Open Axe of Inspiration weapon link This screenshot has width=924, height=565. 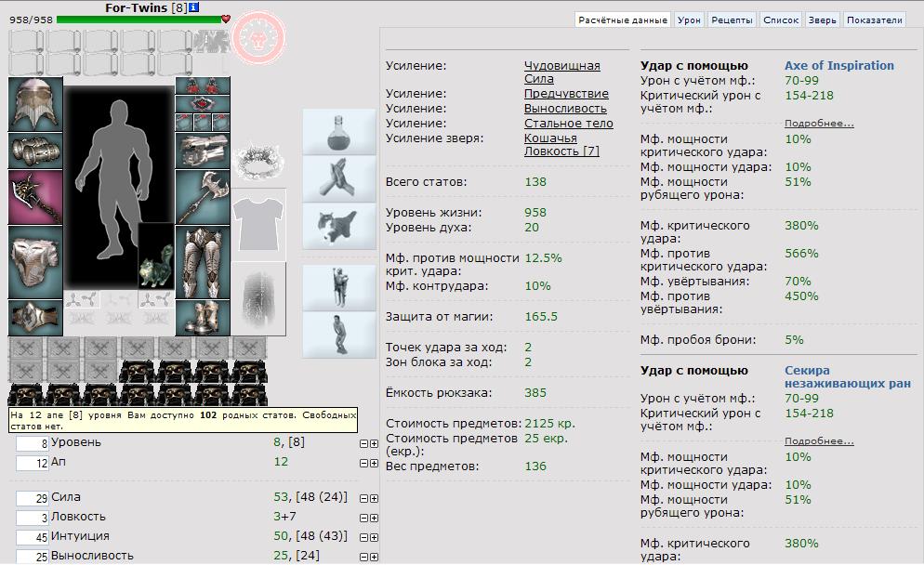[839, 65]
